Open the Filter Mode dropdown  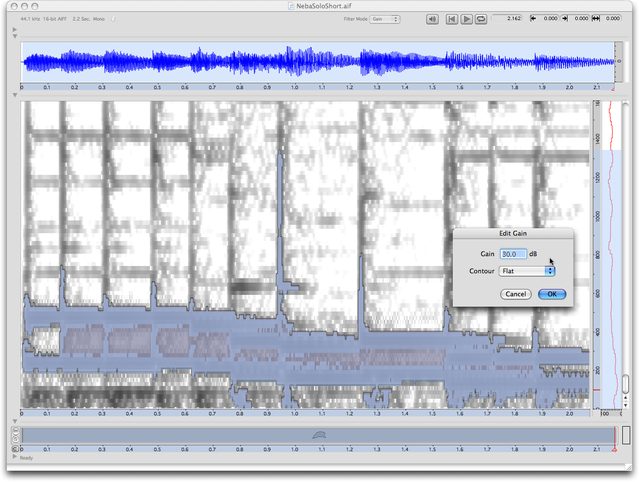coord(385,19)
